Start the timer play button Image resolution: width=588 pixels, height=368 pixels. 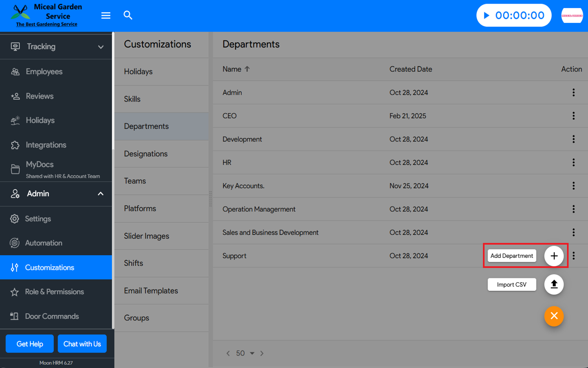point(486,16)
